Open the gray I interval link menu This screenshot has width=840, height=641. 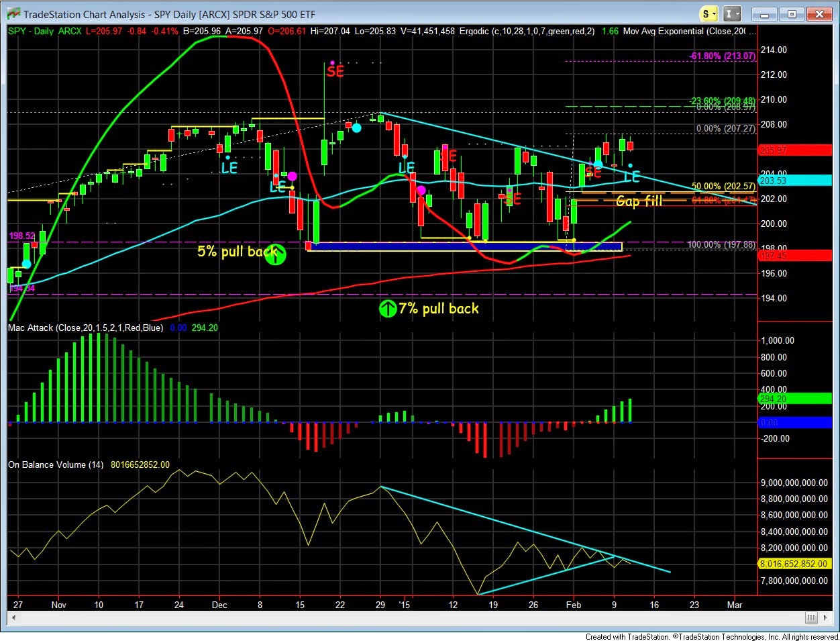point(732,13)
